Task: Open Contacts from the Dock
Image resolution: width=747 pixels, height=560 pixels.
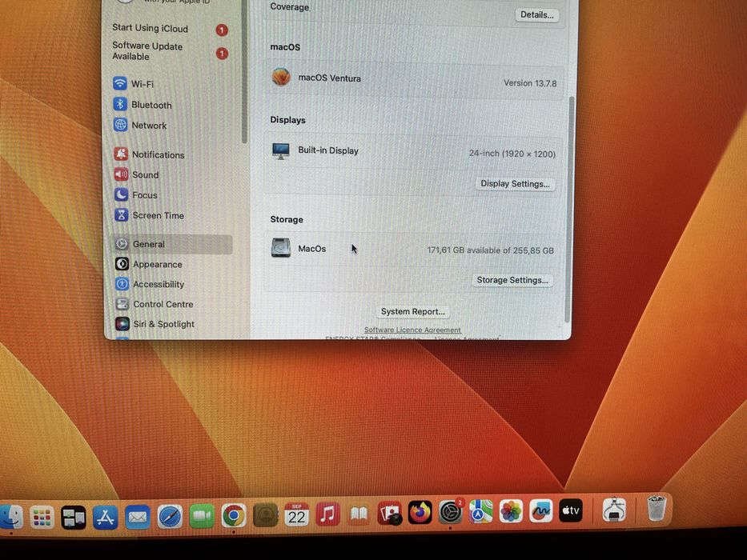Action: click(x=265, y=515)
